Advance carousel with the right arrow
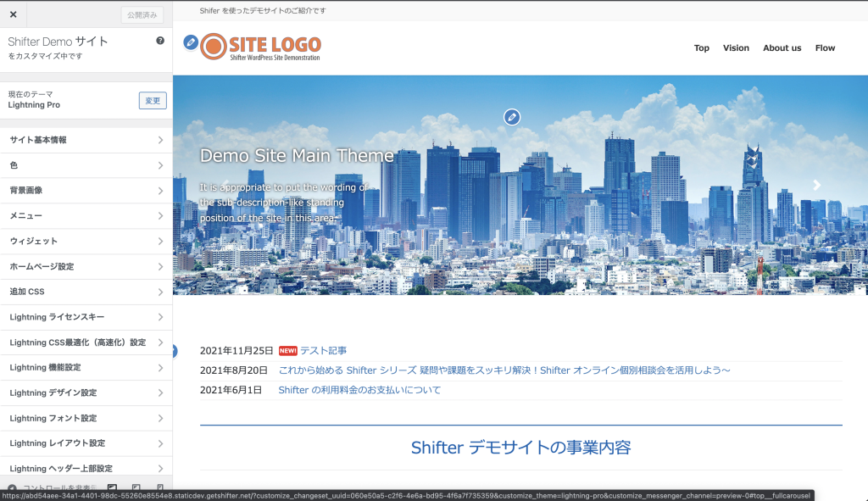 816,185
